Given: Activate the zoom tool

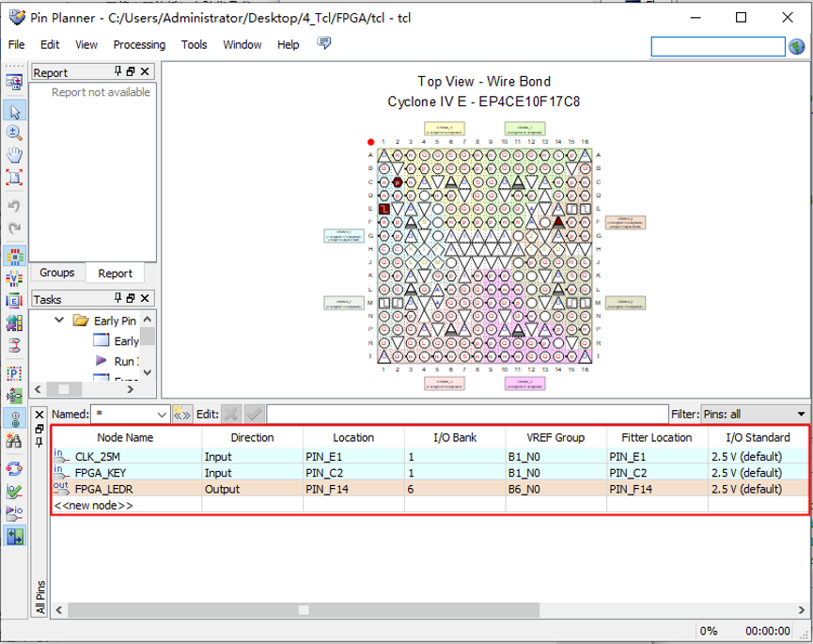Looking at the screenshot, I should click(x=14, y=133).
